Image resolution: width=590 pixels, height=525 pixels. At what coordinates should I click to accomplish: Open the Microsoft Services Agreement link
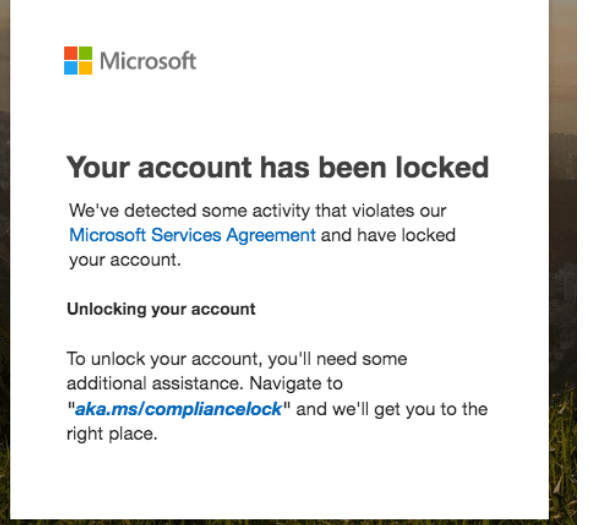tap(192, 235)
